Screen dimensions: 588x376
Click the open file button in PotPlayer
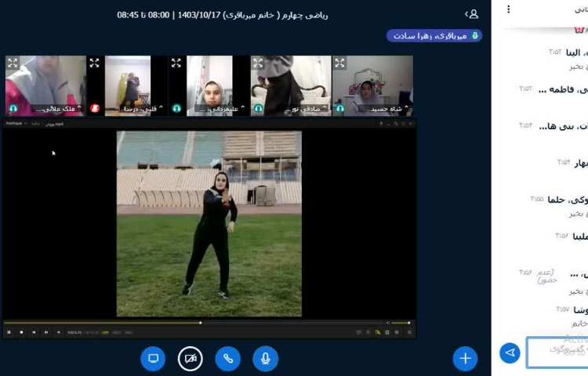coord(59,332)
